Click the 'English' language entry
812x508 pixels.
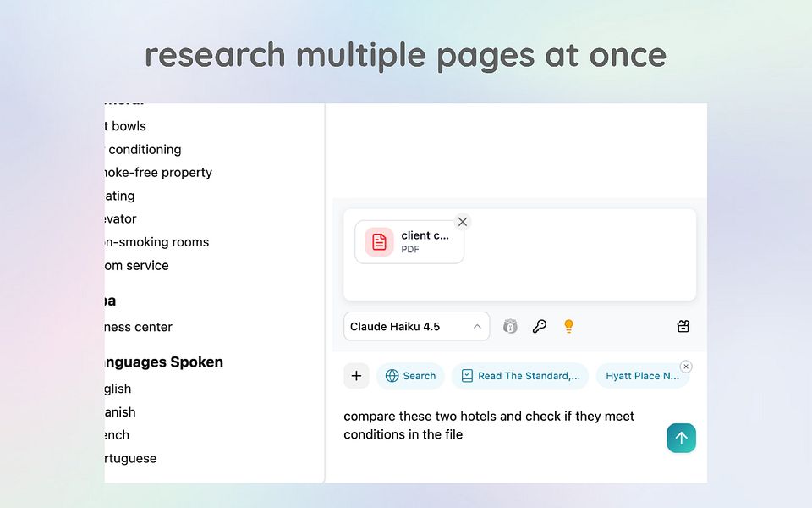pos(118,389)
